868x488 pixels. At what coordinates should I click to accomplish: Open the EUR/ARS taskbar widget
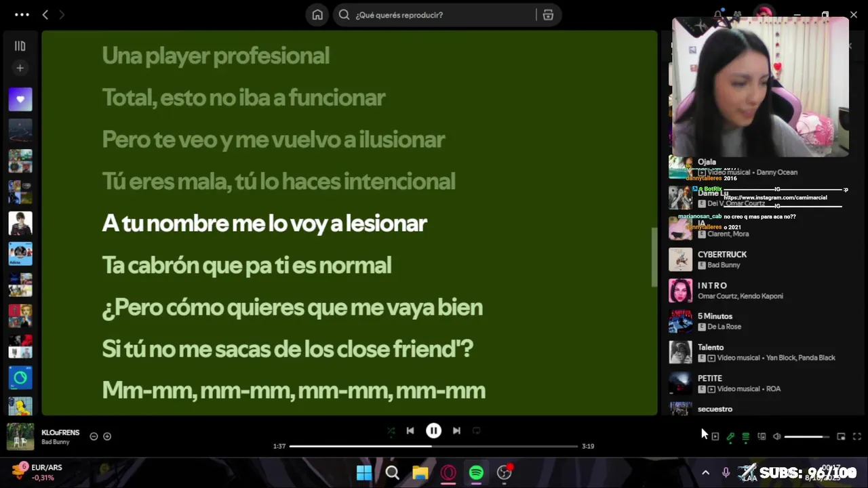tap(37, 472)
